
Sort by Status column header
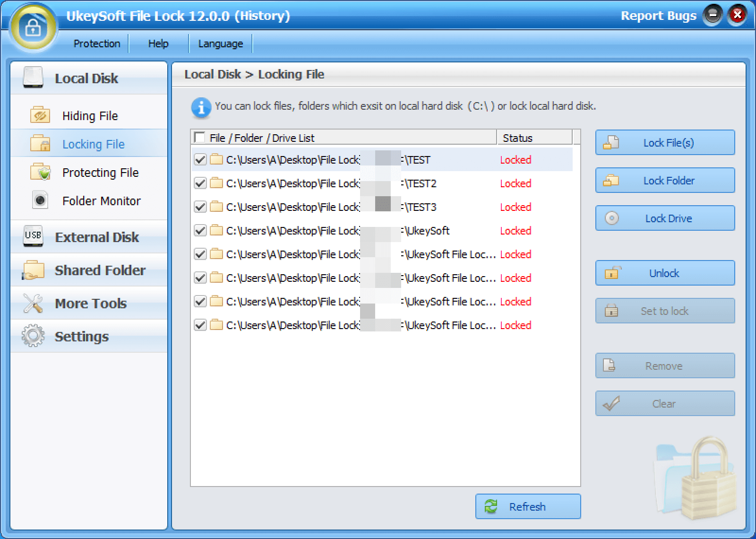pos(534,138)
